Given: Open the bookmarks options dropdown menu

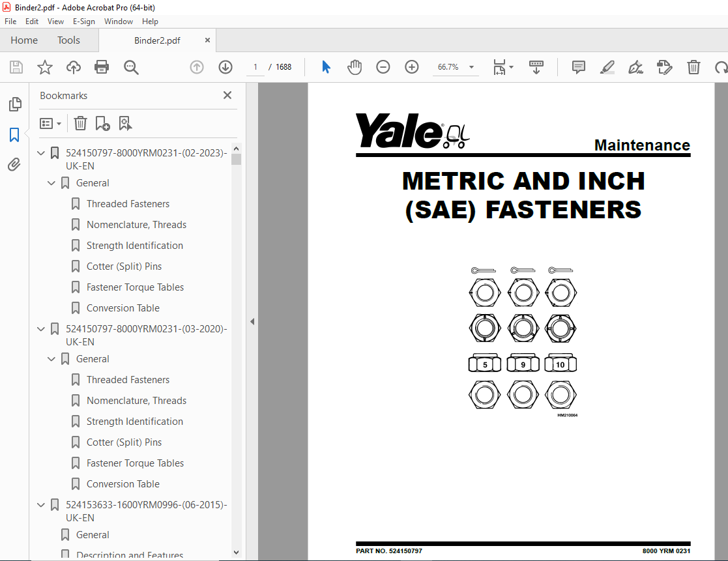Looking at the screenshot, I should (x=51, y=123).
